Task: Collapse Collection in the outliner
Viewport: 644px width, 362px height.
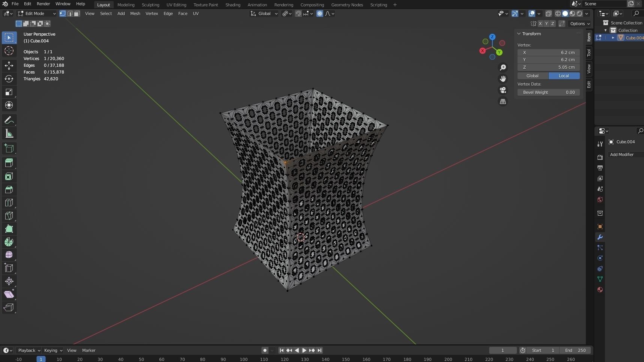Action: pyautogui.click(x=605, y=30)
